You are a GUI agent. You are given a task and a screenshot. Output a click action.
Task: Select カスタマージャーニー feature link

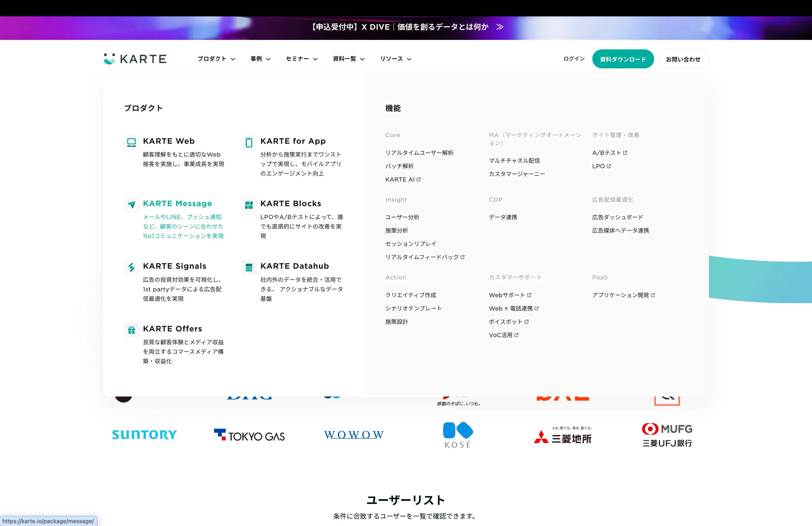(517, 174)
